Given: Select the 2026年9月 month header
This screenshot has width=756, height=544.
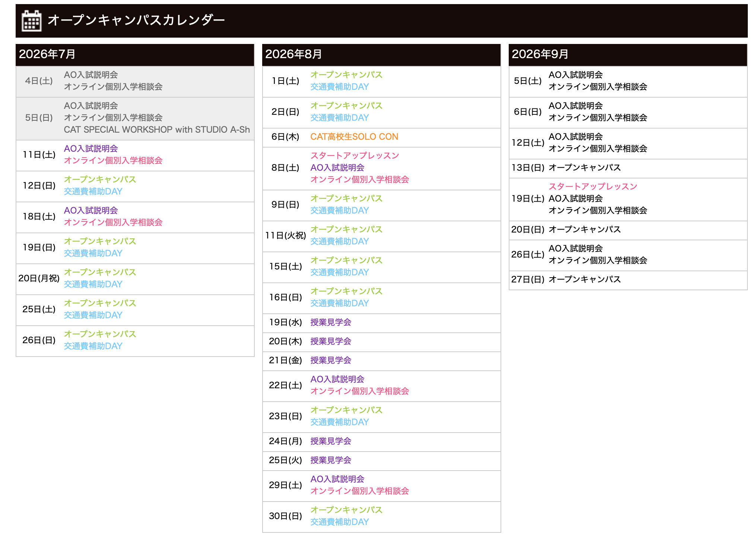Looking at the screenshot, I should [x=628, y=54].
